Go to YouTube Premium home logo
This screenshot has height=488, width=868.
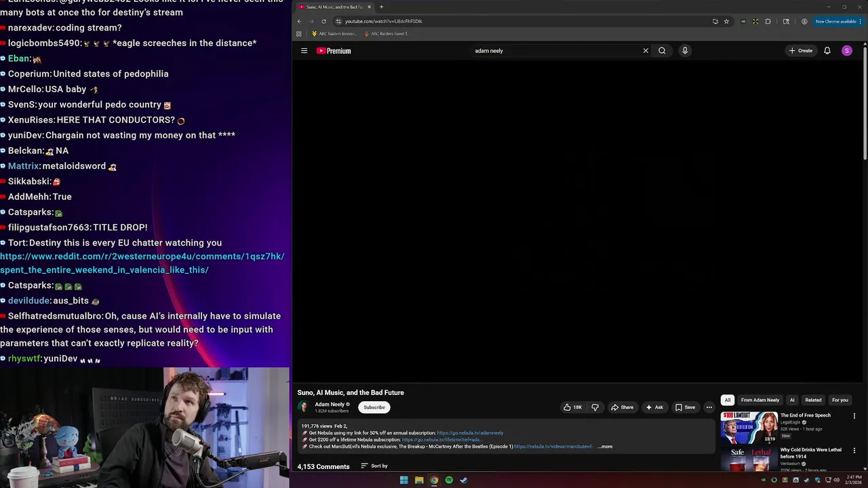click(334, 51)
